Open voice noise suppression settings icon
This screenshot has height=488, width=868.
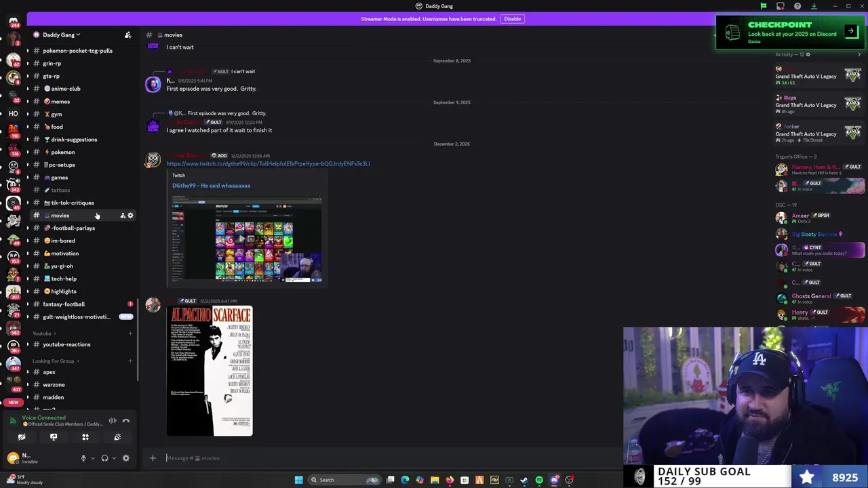113,420
